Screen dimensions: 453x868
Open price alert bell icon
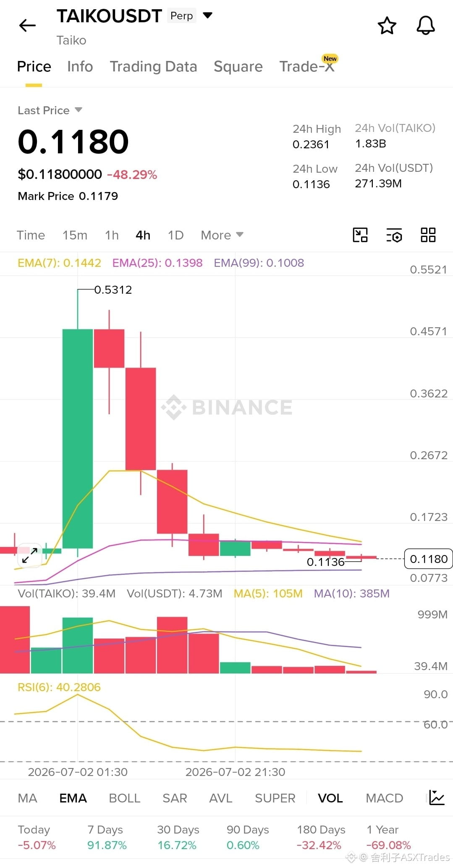tap(425, 26)
